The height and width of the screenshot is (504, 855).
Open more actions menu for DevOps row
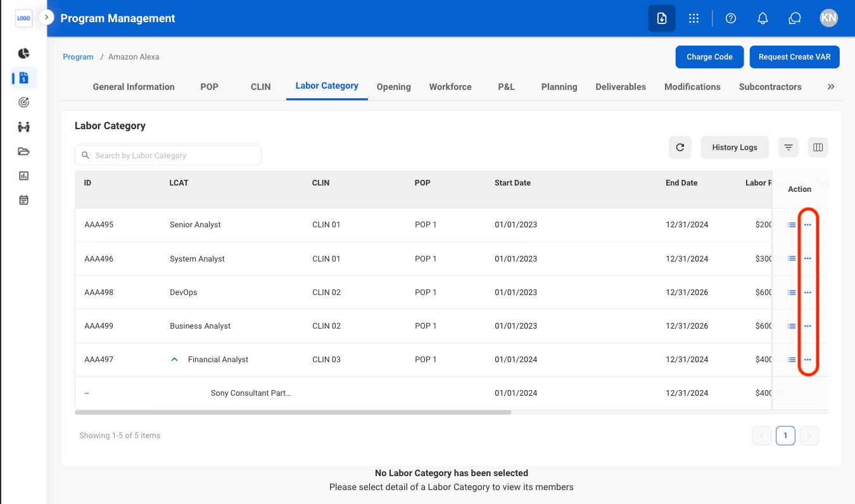click(x=807, y=293)
